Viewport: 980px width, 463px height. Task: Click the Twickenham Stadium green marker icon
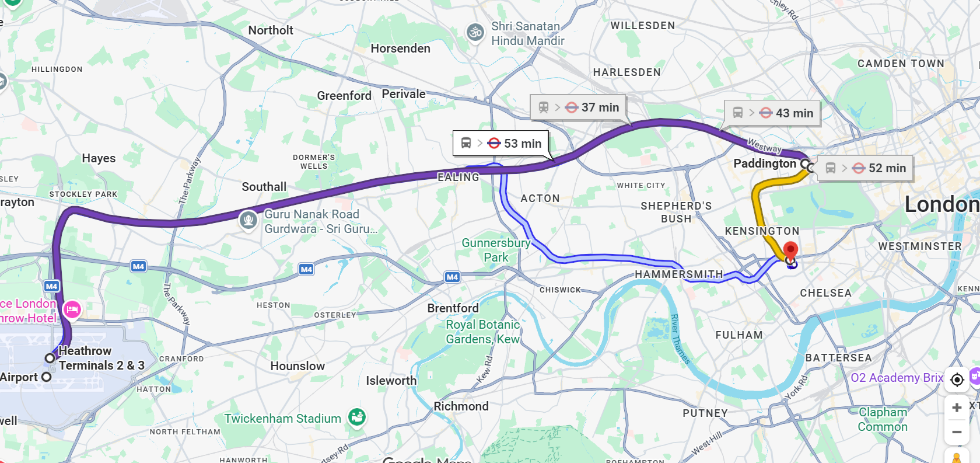click(x=357, y=417)
